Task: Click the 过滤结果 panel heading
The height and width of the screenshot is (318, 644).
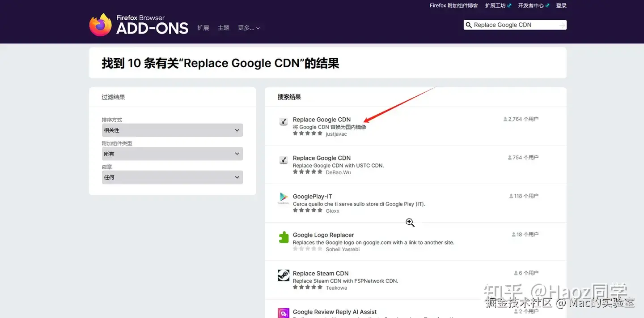Action: tap(113, 97)
